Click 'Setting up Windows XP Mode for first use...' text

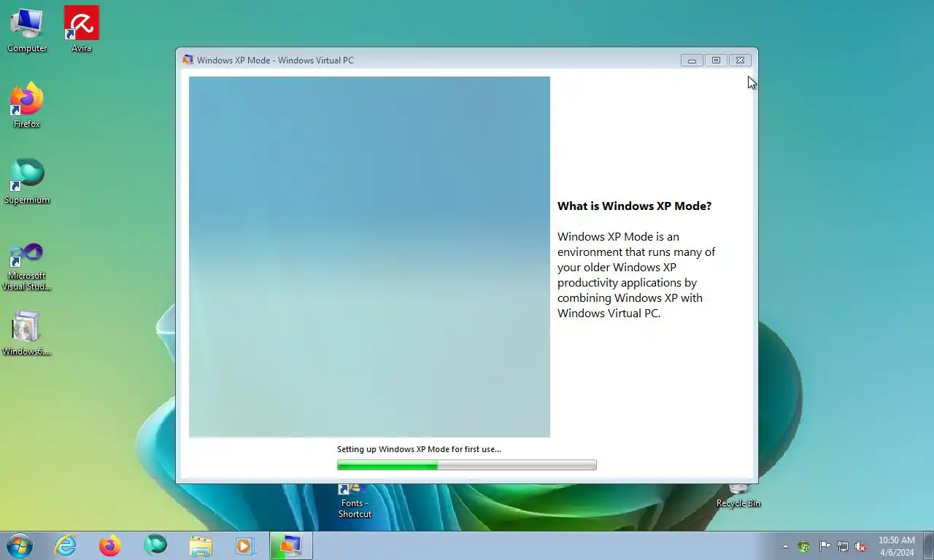(419, 449)
